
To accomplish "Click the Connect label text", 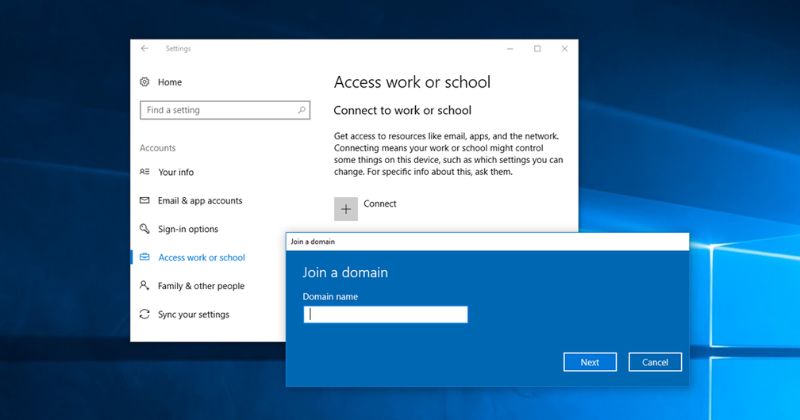I will pos(380,204).
